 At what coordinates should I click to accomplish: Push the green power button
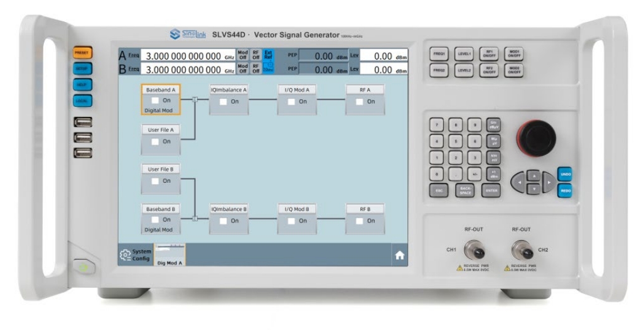[x=83, y=268]
